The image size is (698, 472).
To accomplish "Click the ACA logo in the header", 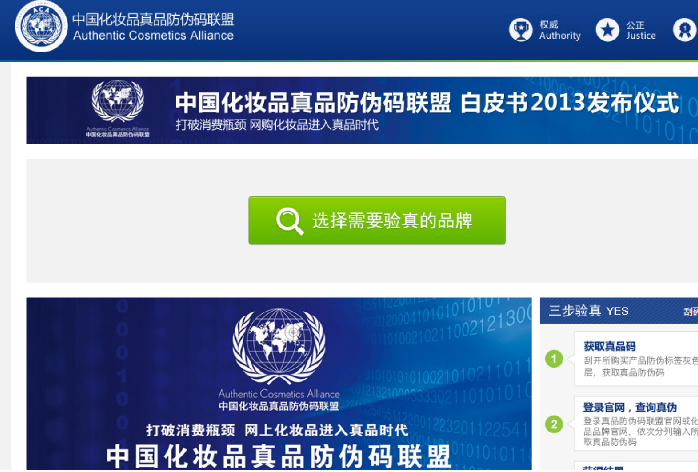I will pyautogui.click(x=40, y=27).
